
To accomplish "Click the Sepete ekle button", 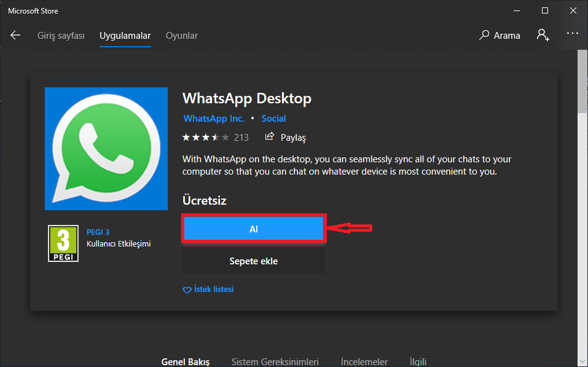I will pos(254,261).
